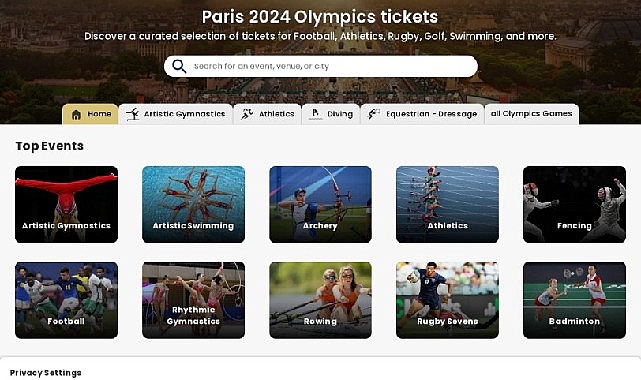Select the Equestrian - Dressage tab
641x380 pixels.
tap(422, 114)
